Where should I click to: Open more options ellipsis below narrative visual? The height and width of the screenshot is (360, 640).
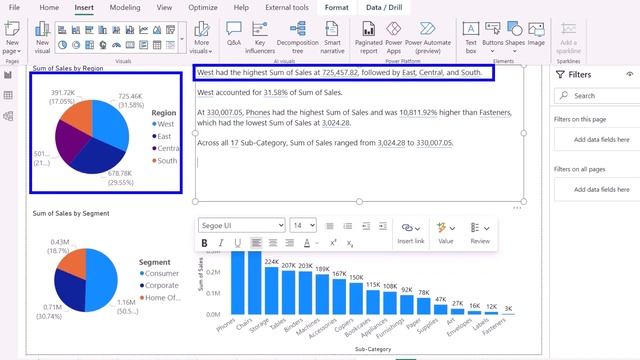517,208
